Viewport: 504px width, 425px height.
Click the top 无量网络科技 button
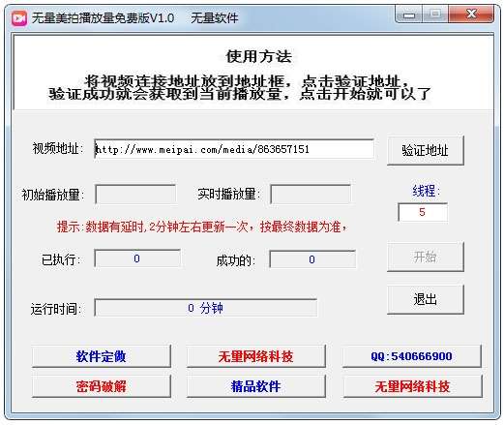point(255,356)
